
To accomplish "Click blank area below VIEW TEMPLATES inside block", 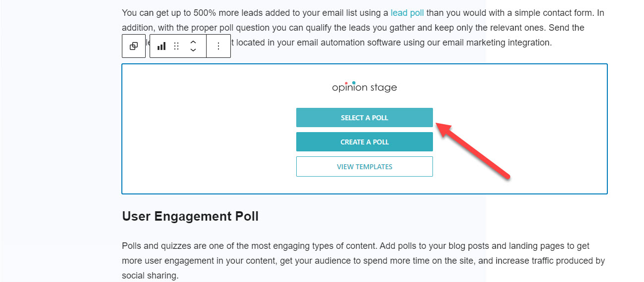I will point(365,185).
